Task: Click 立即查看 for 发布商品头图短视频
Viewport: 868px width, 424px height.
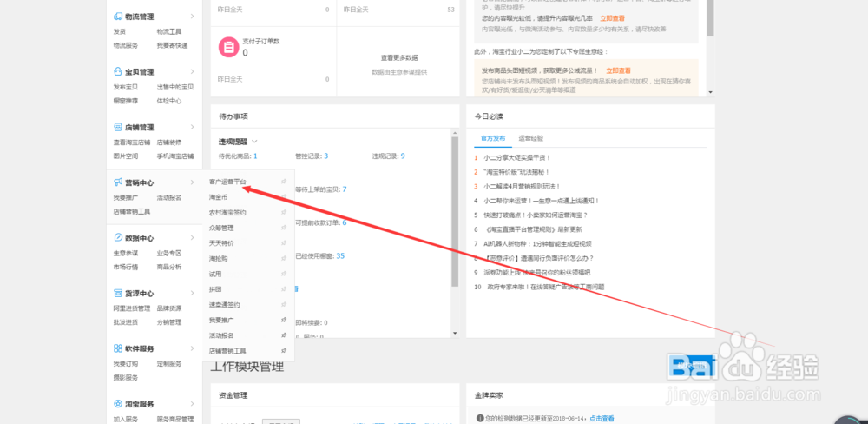Action: [618, 71]
